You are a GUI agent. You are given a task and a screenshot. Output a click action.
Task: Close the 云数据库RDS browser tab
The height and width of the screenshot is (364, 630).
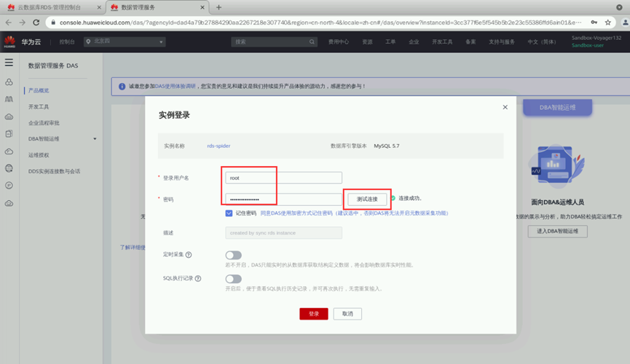pyautogui.click(x=99, y=7)
